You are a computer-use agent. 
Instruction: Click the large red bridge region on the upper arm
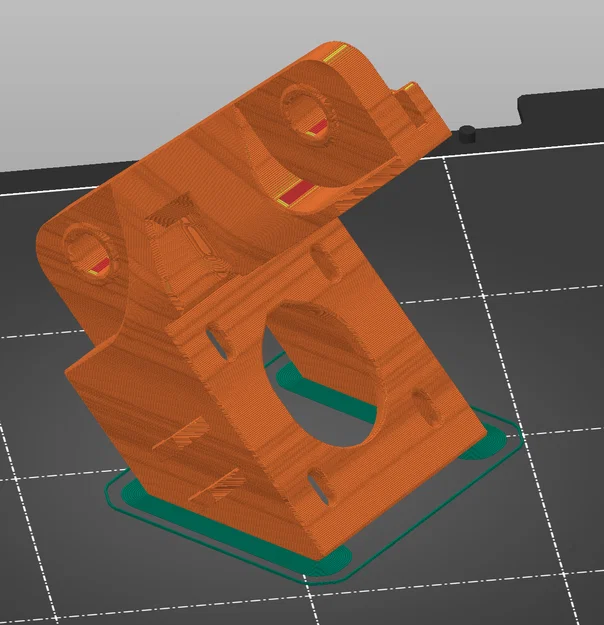pos(295,192)
